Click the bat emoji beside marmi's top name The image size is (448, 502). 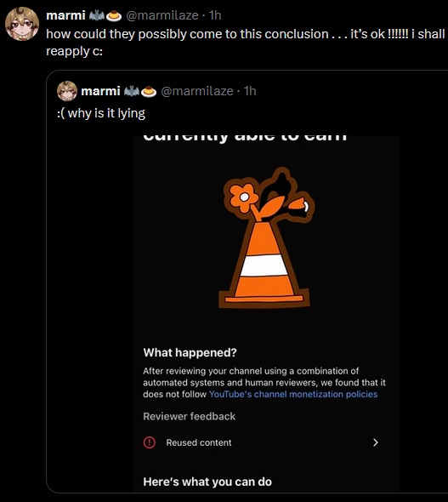coord(97,15)
